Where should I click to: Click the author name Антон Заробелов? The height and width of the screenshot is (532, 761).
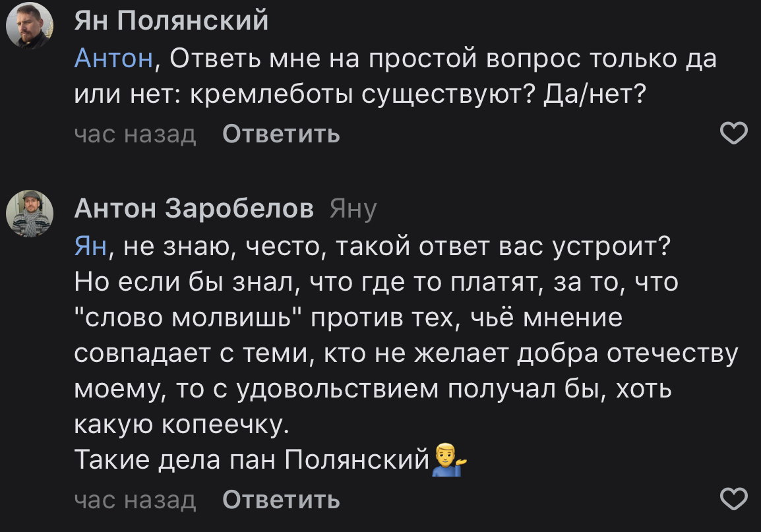click(x=194, y=209)
